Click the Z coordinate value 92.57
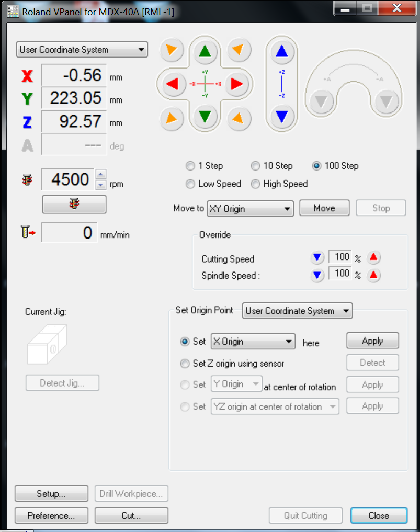The height and width of the screenshot is (532, 420). pyautogui.click(x=74, y=121)
